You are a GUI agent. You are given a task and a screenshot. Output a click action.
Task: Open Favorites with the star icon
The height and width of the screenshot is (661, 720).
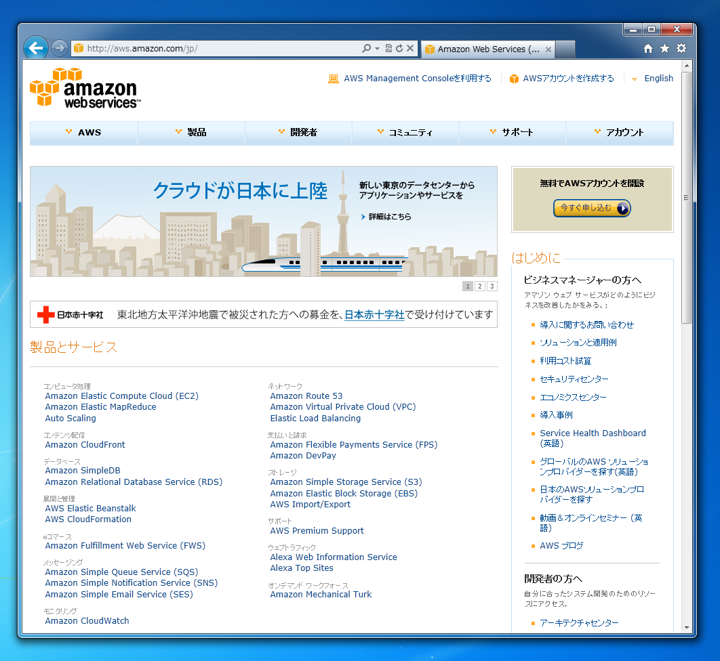click(x=664, y=48)
